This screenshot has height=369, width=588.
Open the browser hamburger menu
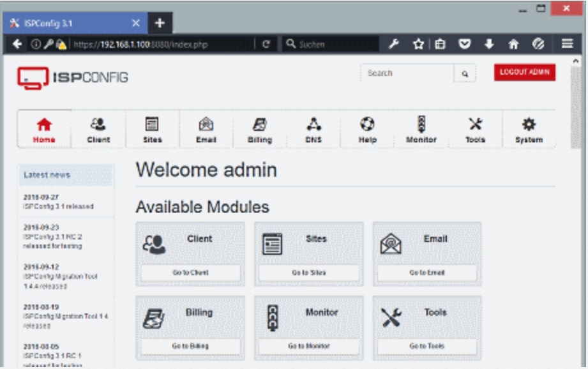[567, 44]
